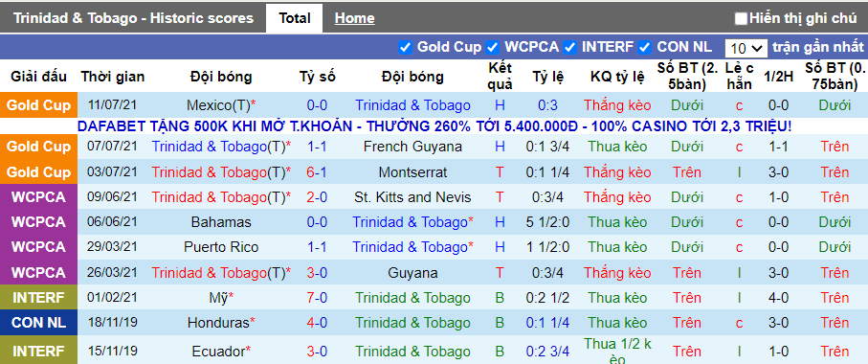Screen dimensions: 868x364
Task: Click the 6-1 score against Montserrat
Action: (x=317, y=172)
